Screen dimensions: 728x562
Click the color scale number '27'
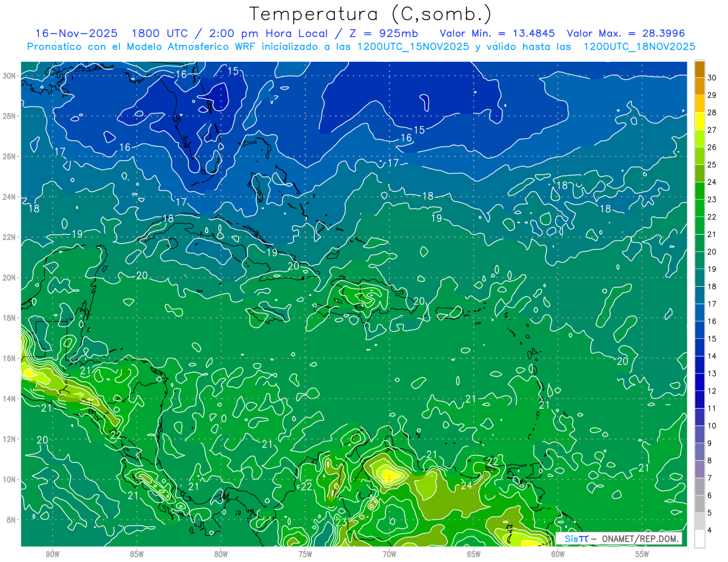712,130
